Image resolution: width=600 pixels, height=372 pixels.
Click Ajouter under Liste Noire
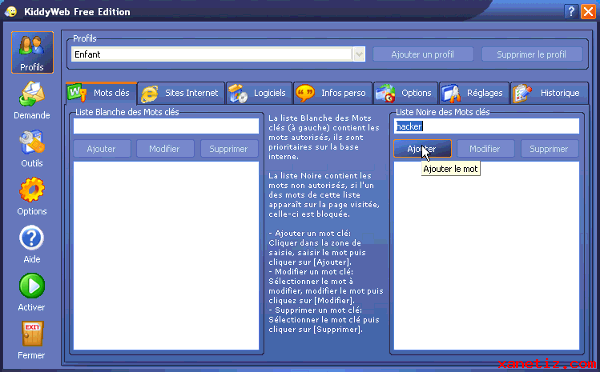click(422, 149)
